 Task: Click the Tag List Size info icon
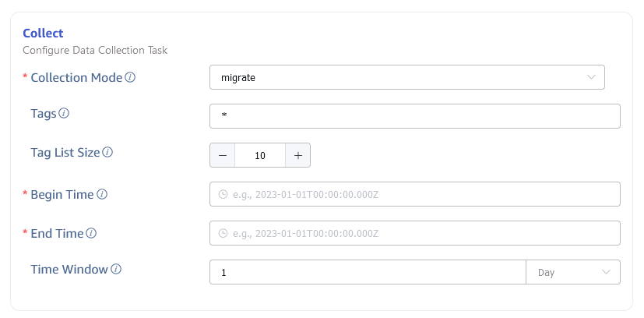coord(107,153)
